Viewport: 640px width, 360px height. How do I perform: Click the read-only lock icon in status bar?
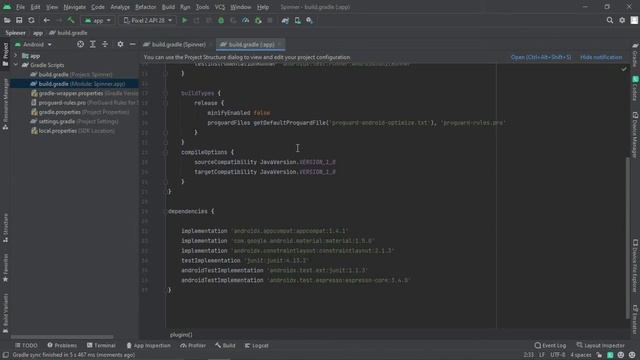599,355
